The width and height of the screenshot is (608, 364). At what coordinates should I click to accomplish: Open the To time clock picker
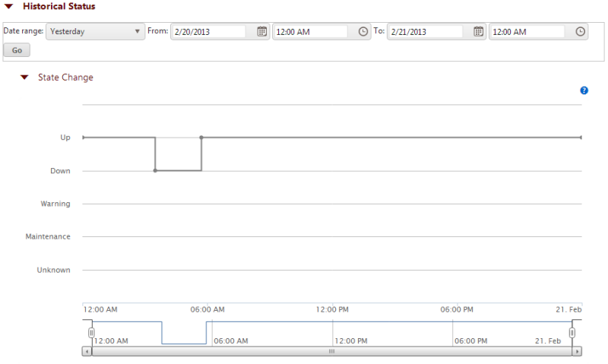click(581, 31)
